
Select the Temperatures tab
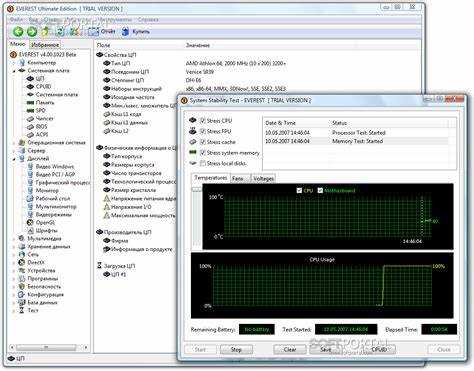coord(211,178)
